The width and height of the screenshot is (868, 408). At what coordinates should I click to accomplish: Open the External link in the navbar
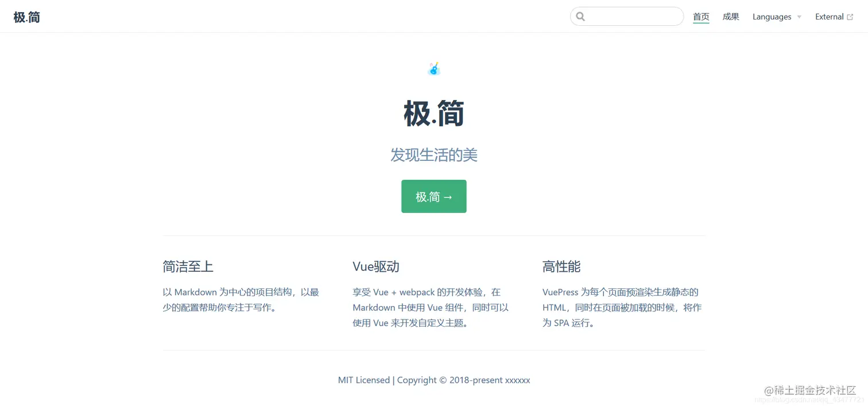pyautogui.click(x=830, y=17)
